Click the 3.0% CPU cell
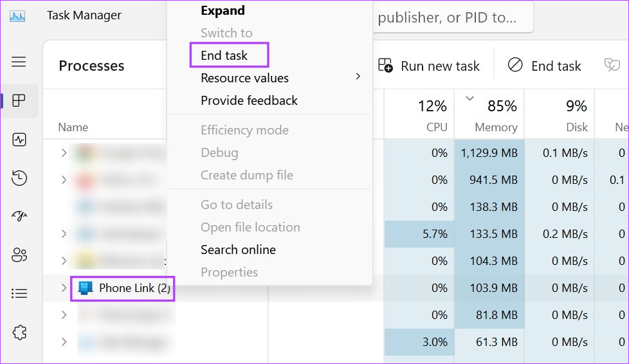This screenshot has height=364, width=629. point(419,342)
